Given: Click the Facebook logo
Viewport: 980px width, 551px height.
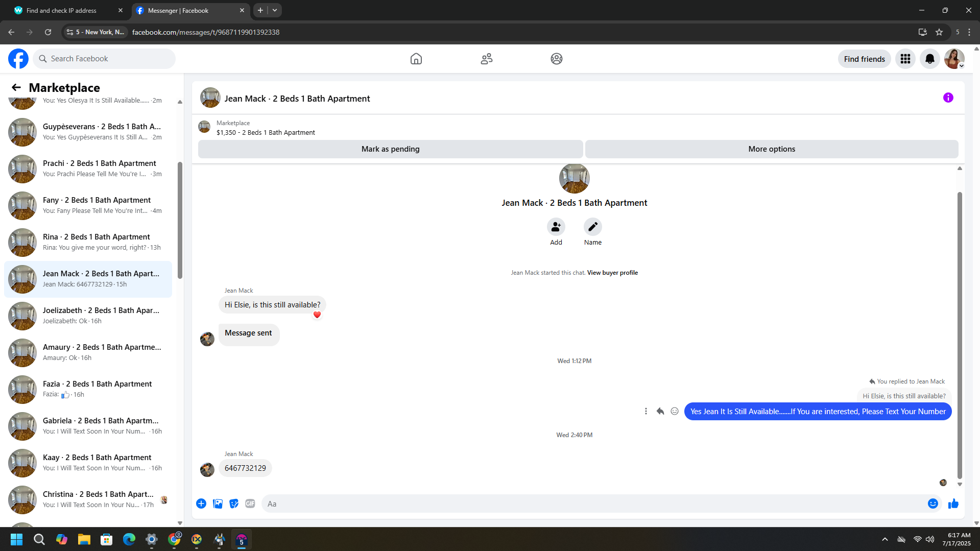Looking at the screenshot, I should [x=18, y=59].
